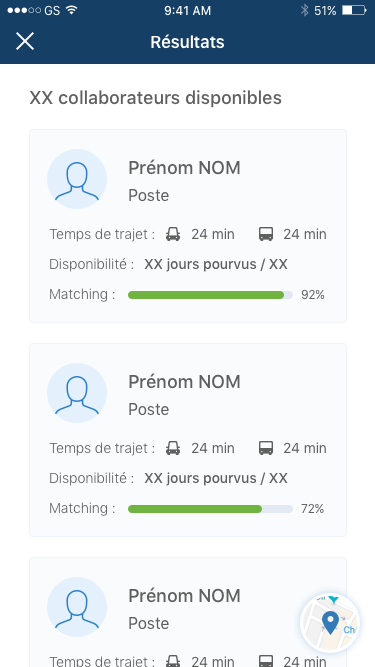Click the XX collaborateurs disponibles heading
375x667 pixels.
click(156, 98)
